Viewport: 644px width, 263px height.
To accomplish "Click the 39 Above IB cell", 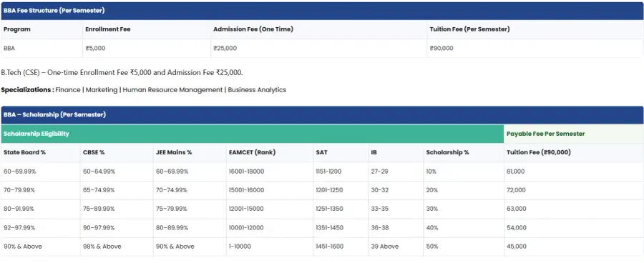I will click(396, 247).
